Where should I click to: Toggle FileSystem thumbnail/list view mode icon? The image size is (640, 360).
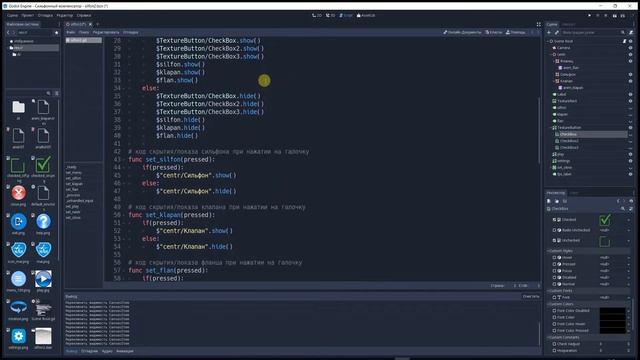click(x=56, y=93)
